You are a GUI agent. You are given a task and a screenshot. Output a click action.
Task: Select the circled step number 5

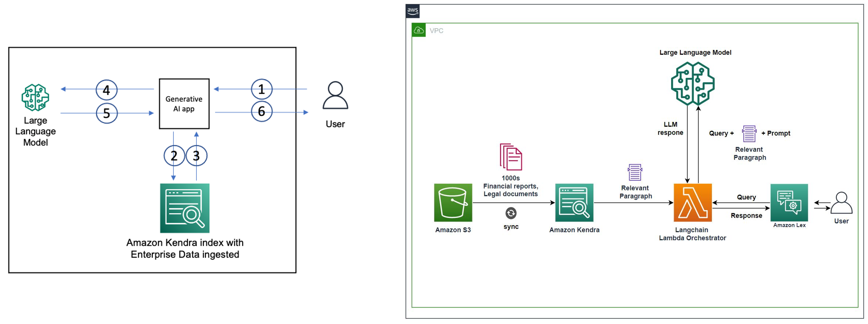point(106,114)
